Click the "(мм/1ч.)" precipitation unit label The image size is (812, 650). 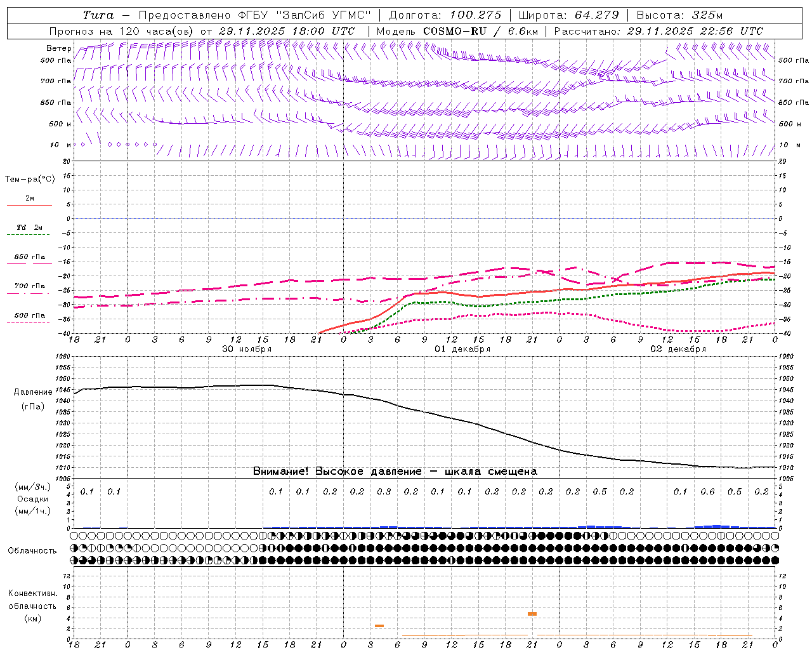pyautogui.click(x=33, y=511)
